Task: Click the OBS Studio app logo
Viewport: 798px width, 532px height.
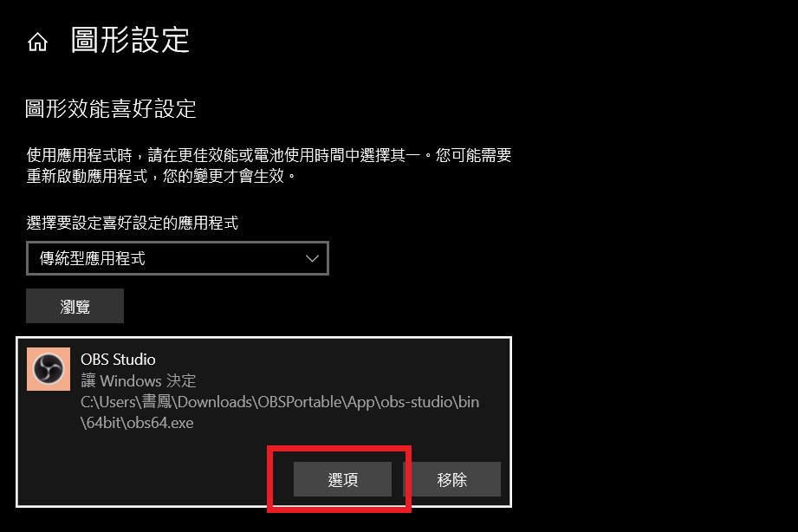Action: click(x=49, y=369)
